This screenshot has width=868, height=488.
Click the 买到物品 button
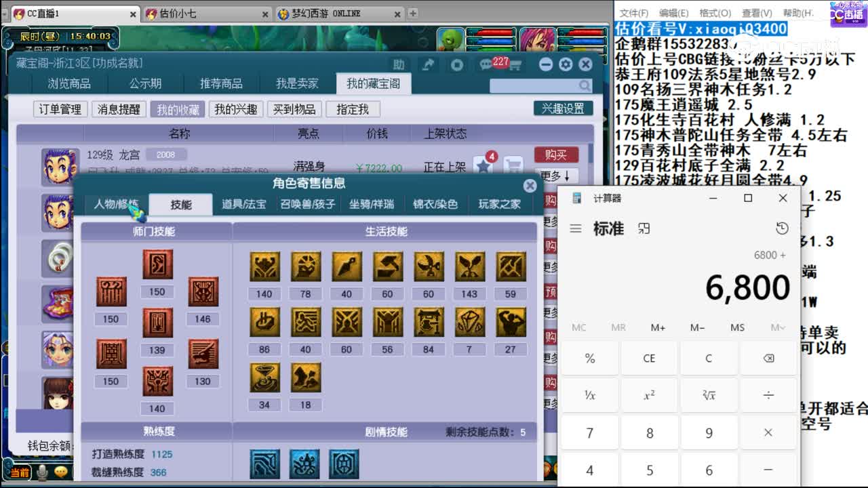pyautogui.click(x=294, y=109)
